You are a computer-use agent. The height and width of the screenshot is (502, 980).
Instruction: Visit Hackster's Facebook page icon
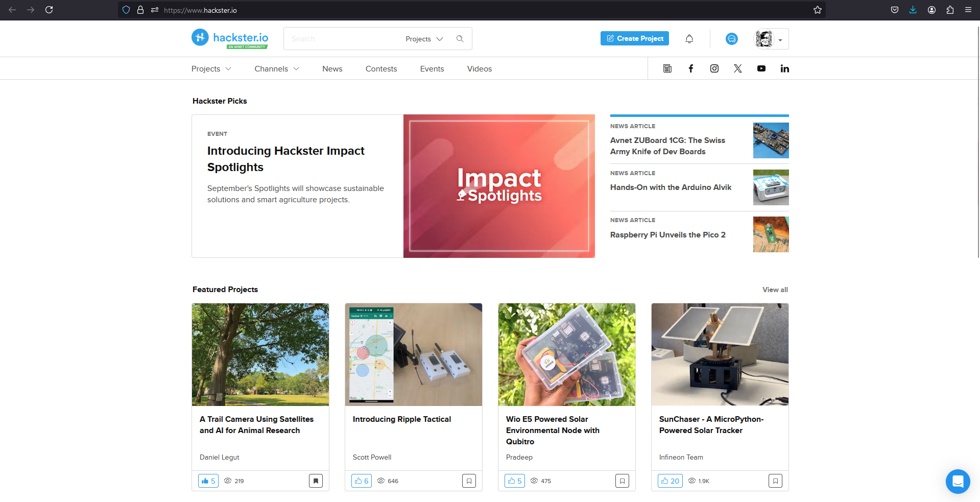click(x=691, y=68)
